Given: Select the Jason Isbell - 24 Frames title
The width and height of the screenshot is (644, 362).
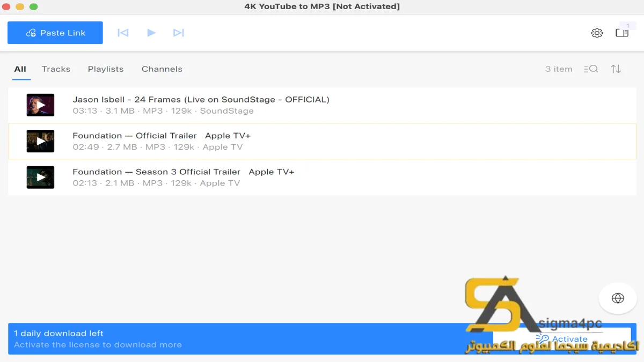Looking at the screenshot, I should [x=201, y=99].
